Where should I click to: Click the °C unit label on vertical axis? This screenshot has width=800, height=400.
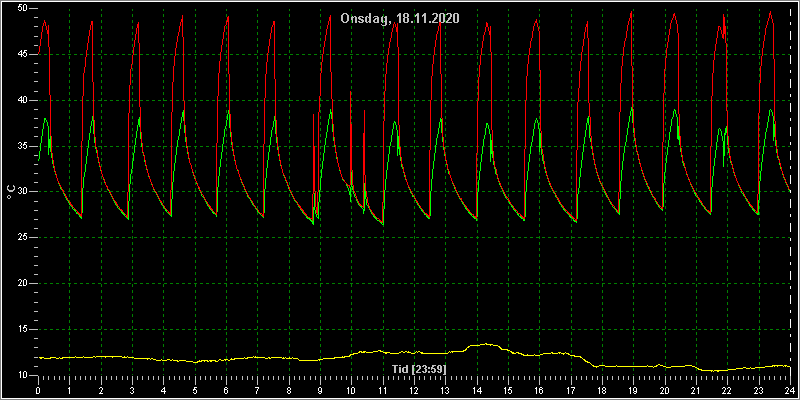tap(11, 192)
